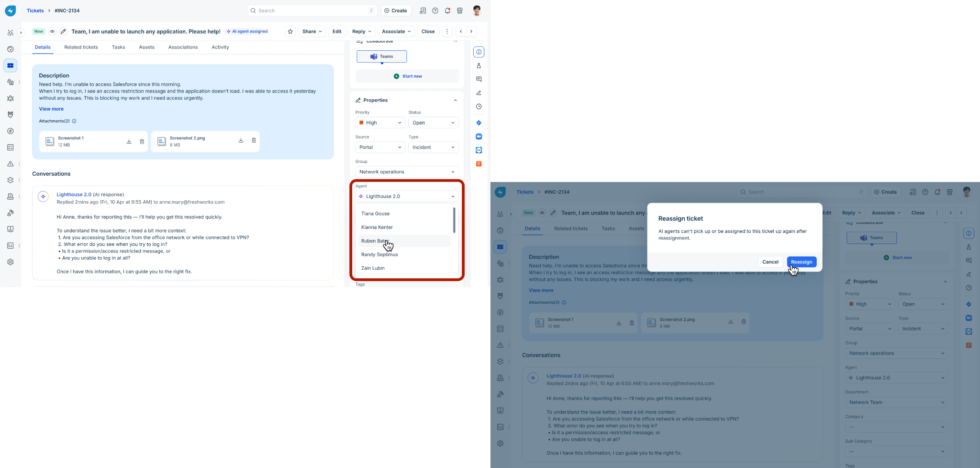Open the compass icon in the undimmed sidebar
The width and height of the screenshot is (980, 468).
10,131
